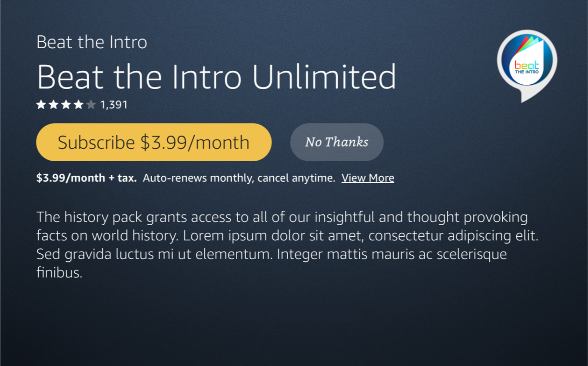Open the 1,391 ratings count
The height and width of the screenshot is (366, 588).
coord(114,105)
